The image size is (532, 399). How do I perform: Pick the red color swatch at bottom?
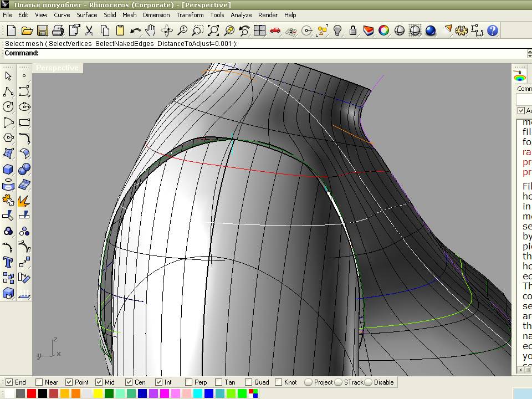[32, 393]
